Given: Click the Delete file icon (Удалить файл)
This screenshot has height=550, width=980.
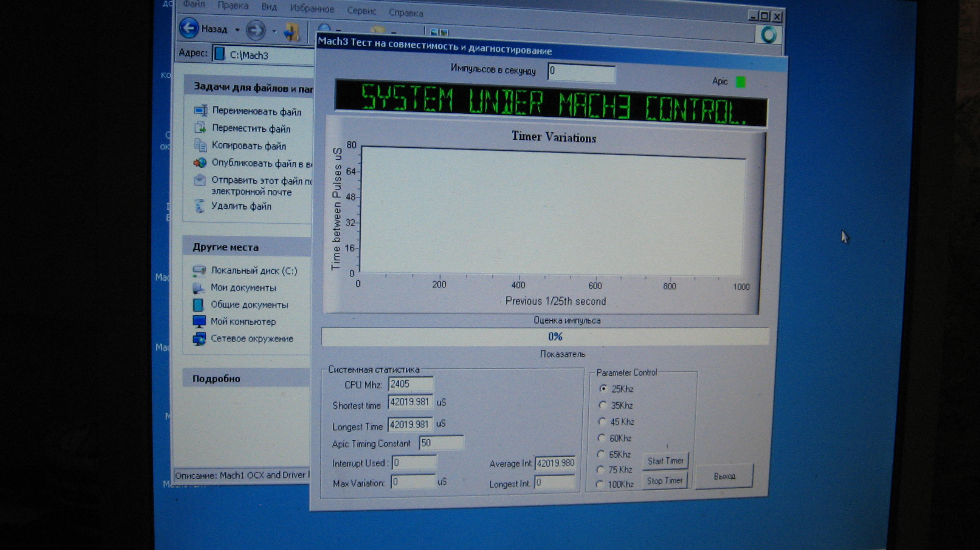Looking at the screenshot, I should [199, 205].
